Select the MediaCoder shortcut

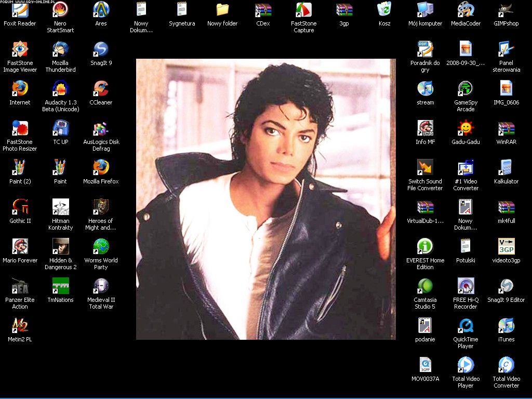click(465, 10)
